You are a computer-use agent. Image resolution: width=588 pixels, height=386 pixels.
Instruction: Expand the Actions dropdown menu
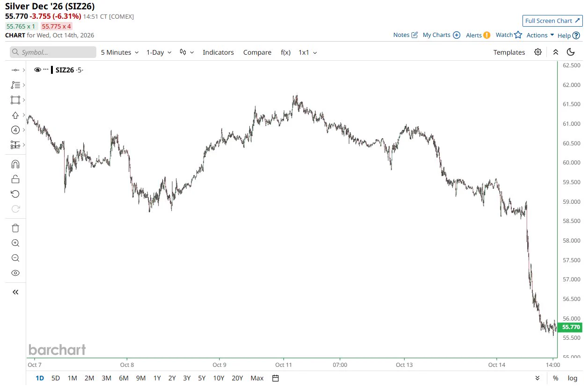540,35
